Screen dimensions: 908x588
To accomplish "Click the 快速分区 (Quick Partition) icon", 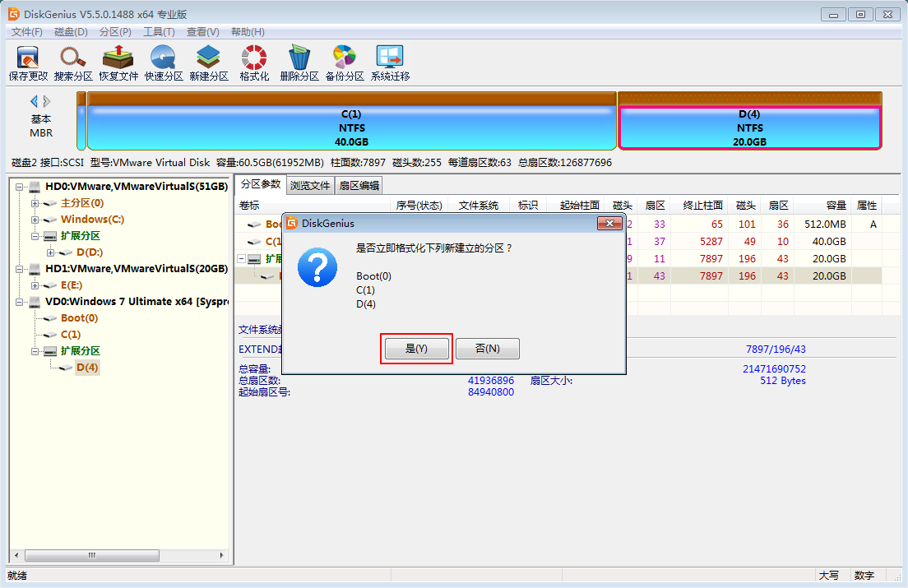I will pos(164,63).
